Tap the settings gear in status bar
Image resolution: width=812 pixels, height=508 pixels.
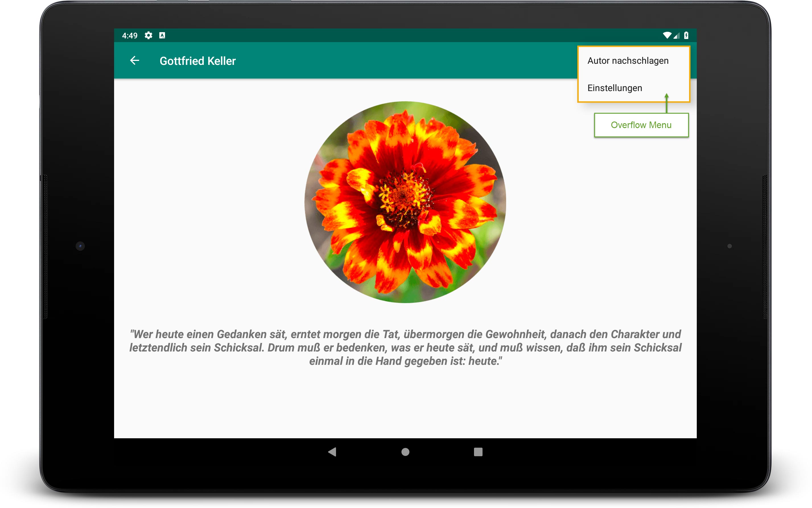(149, 35)
